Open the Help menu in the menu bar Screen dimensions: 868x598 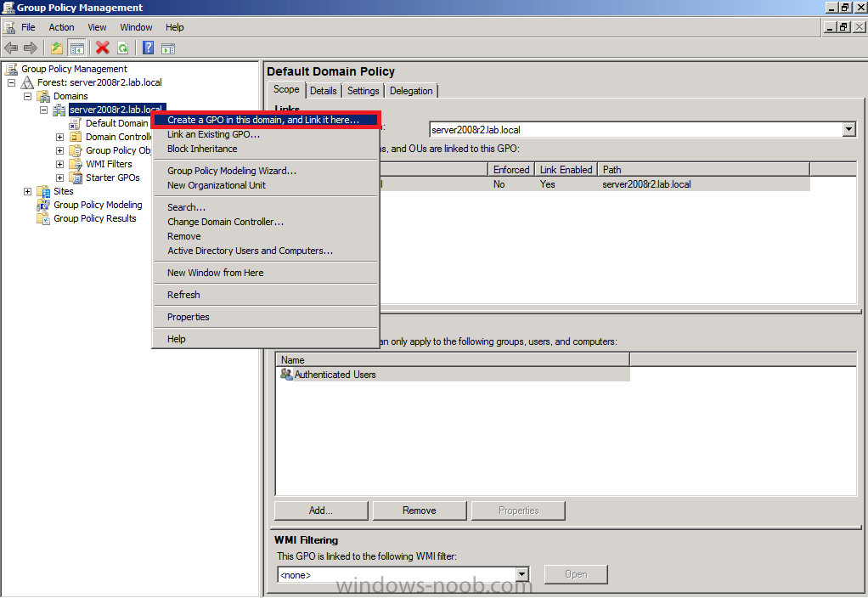(174, 27)
